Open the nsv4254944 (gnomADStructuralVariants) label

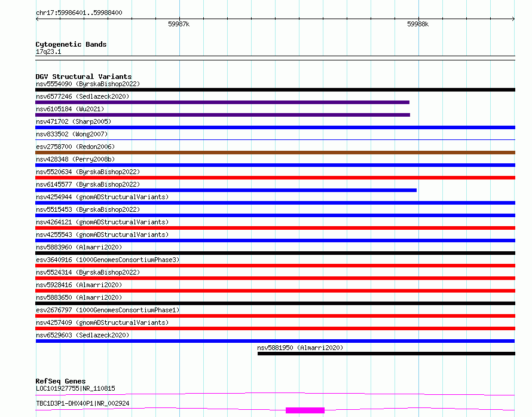pyautogui.click(x=102, y=197)
